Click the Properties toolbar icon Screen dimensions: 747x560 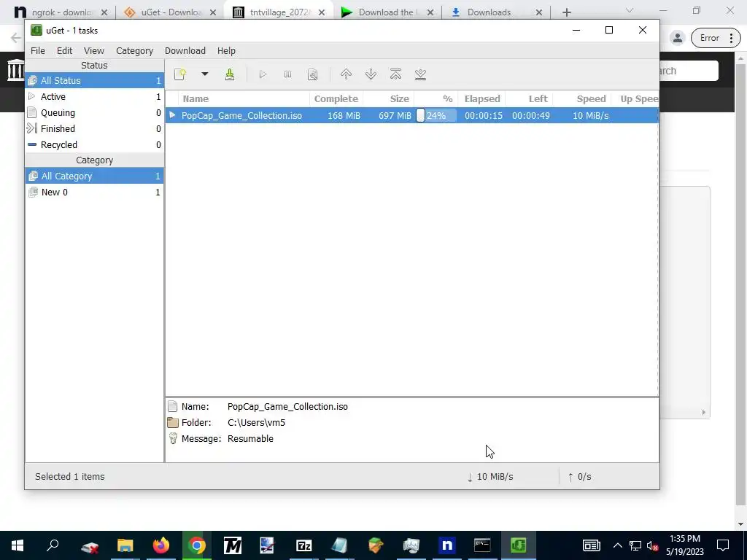click(x=312, y=74)
